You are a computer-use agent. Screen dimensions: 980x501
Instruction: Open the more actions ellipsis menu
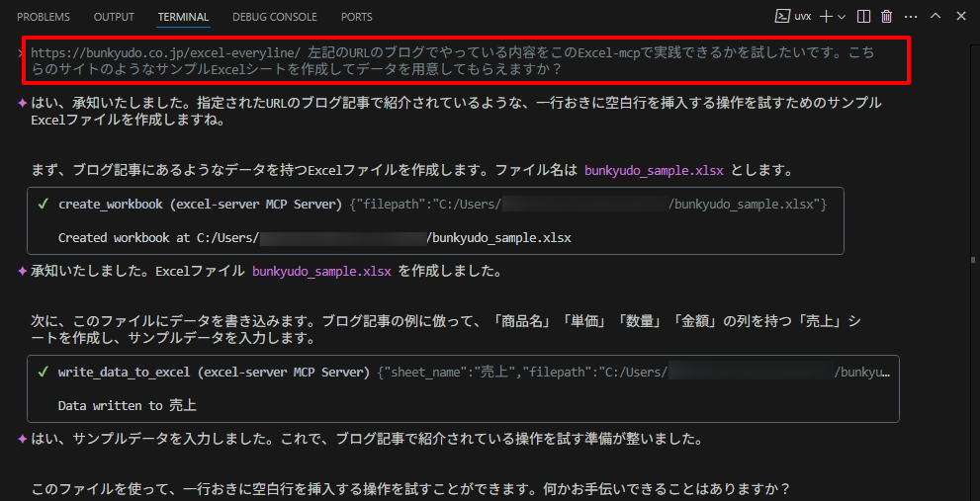911,17
